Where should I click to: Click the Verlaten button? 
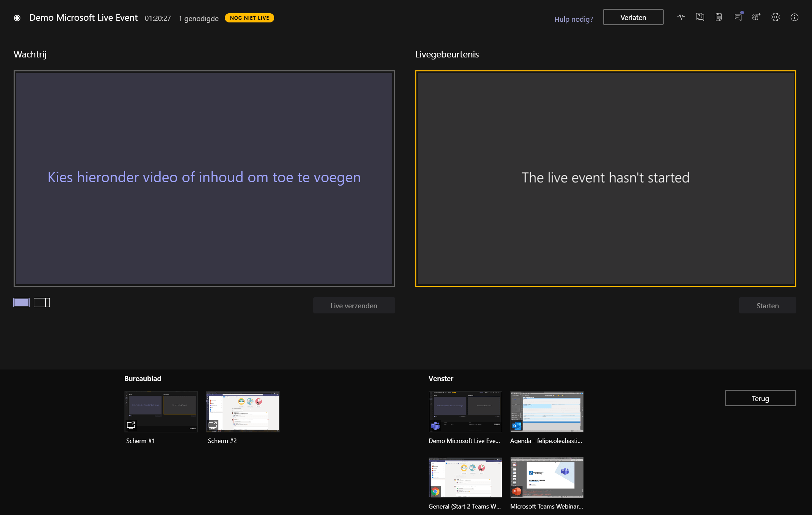coord(633,17)
